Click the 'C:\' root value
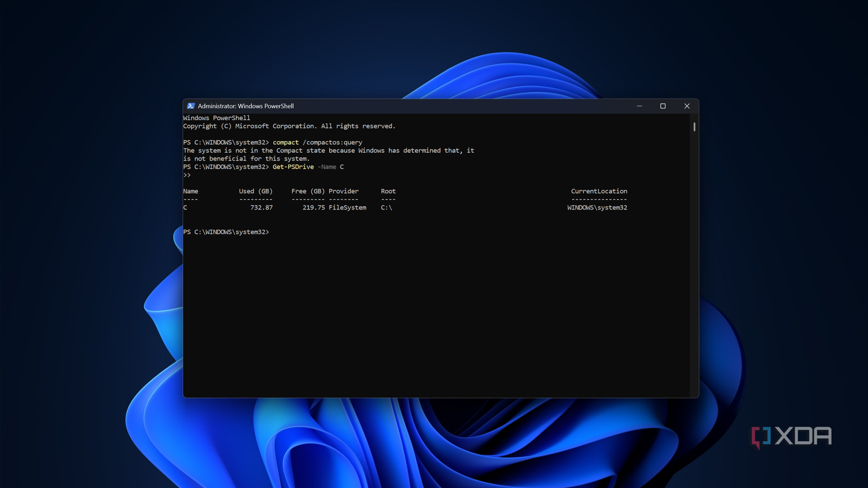The image size is (868, 488). 387,207
